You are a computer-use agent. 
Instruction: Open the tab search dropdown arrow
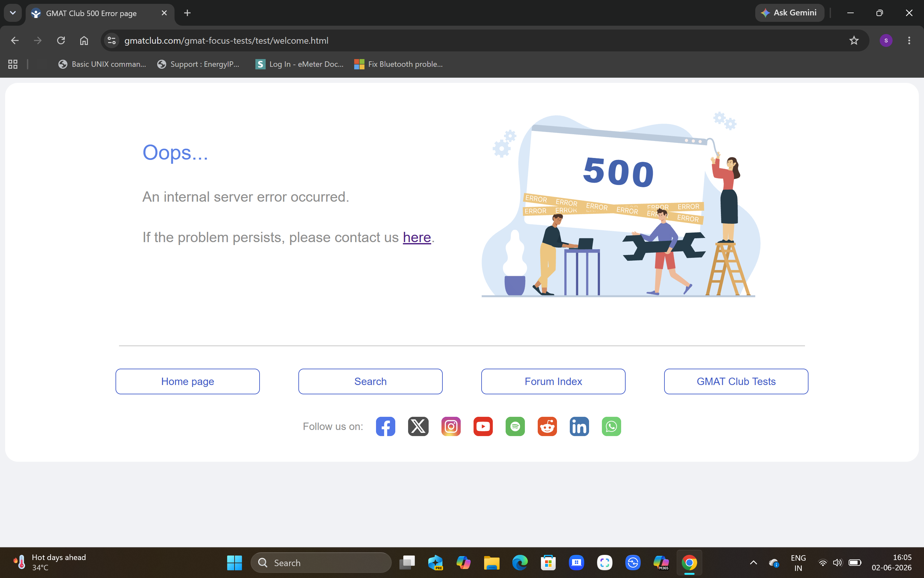(x=13, y=13)
